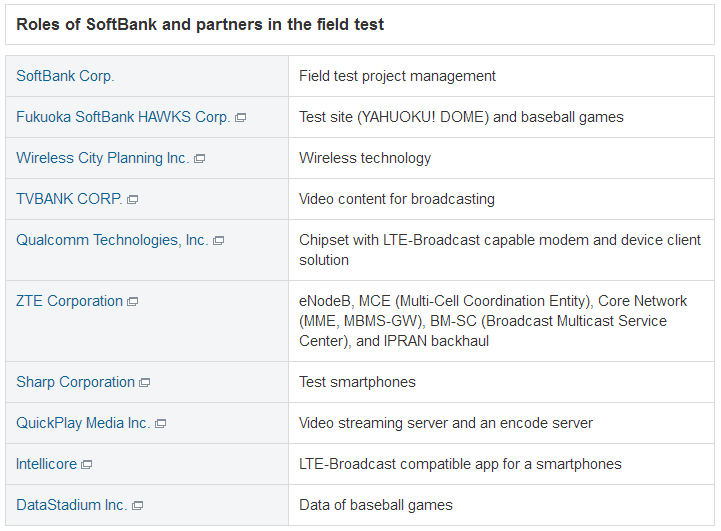Click the external-link icon after Intellicore

point(87,465)
